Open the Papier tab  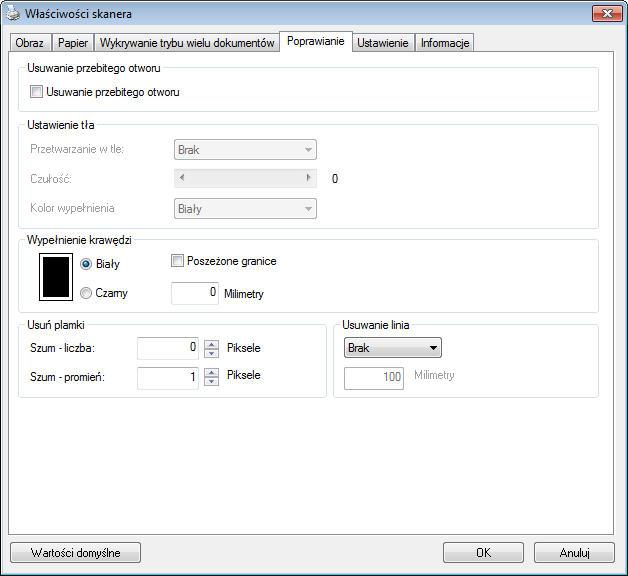coord(73,43)
